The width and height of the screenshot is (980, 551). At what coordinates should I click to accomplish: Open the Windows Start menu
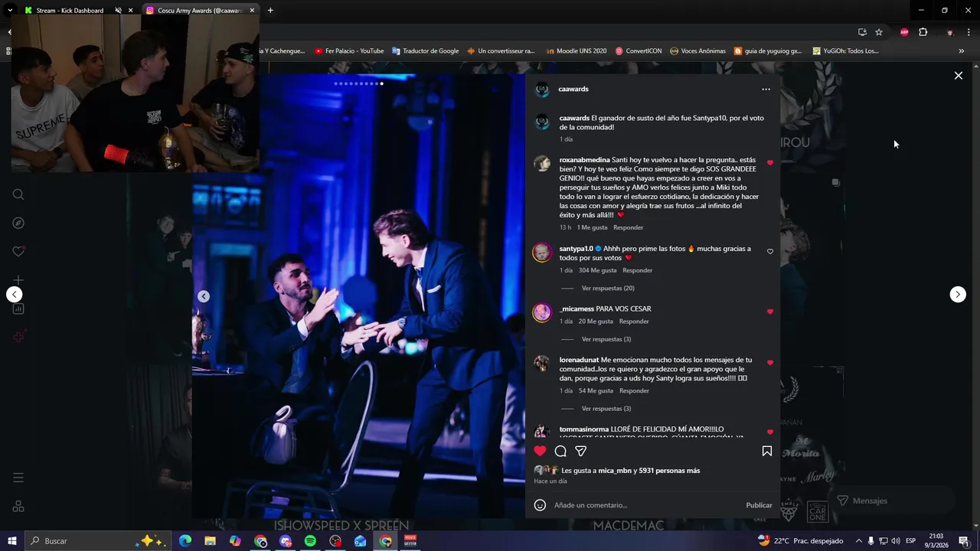click(x=11, y=541)
